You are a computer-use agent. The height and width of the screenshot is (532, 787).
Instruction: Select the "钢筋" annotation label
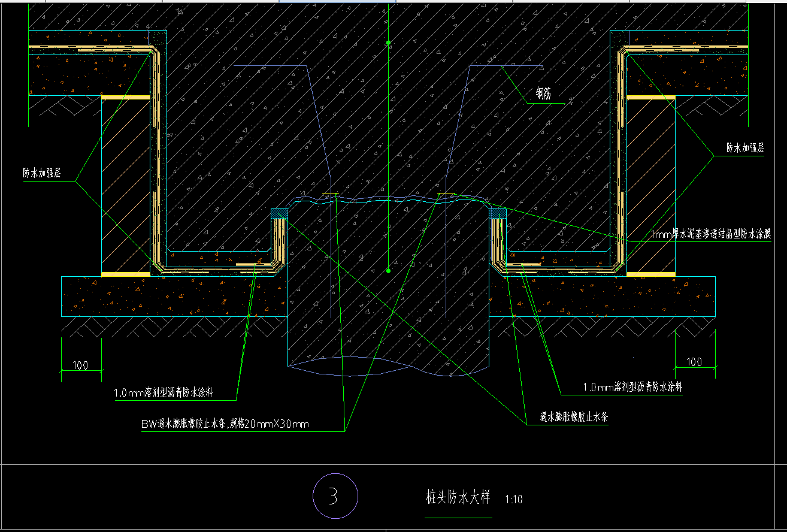click(544, 93)
